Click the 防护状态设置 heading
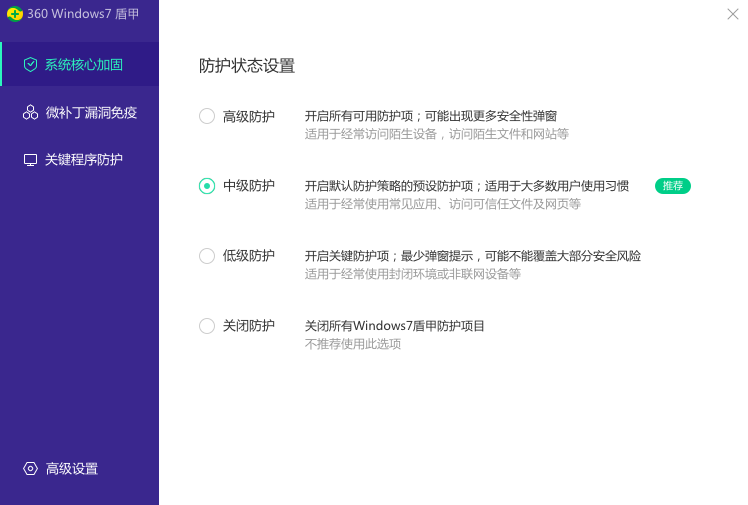The width and height of the screenshot is (748, 505). click(x=247, y=66)
